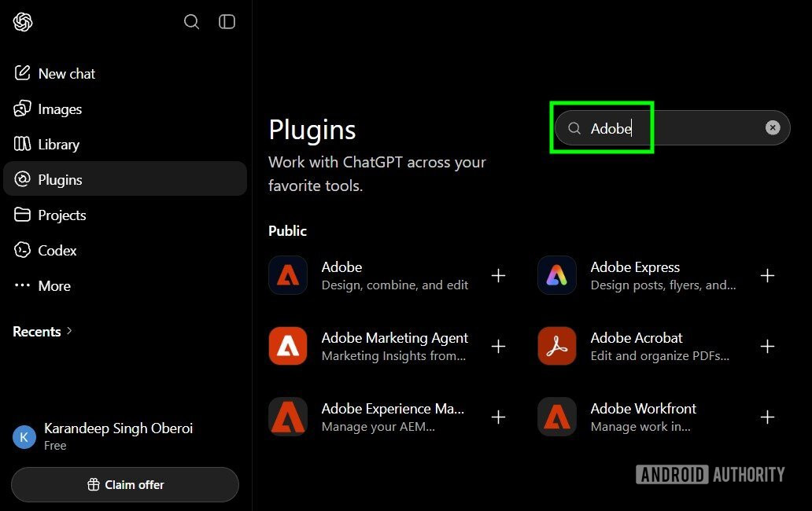Click 'Design, combine, and edit' description

(x=395, y=285)
